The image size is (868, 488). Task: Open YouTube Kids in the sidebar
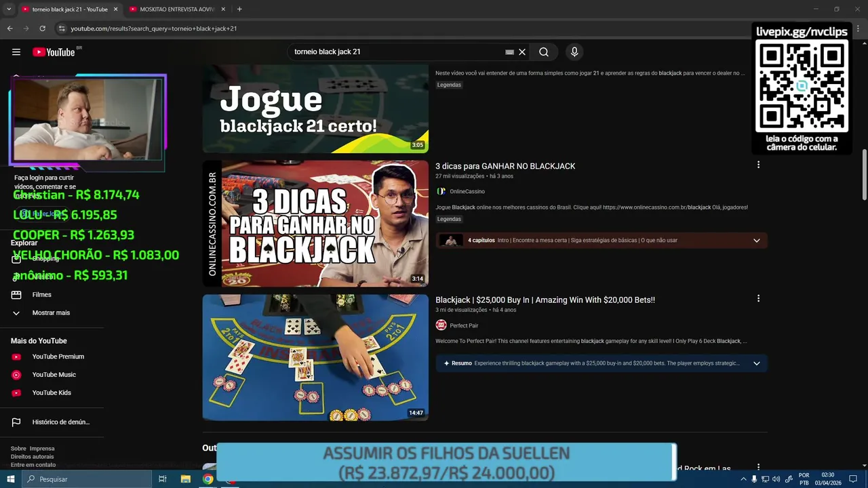pos(52,393)
